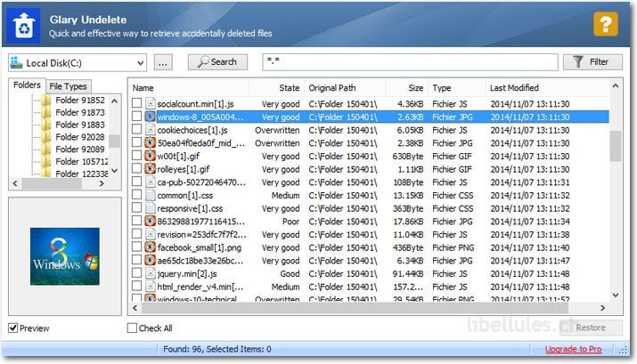
Task: Click the image icon of ae65dc18be33e26bc file
Action: 151,260
